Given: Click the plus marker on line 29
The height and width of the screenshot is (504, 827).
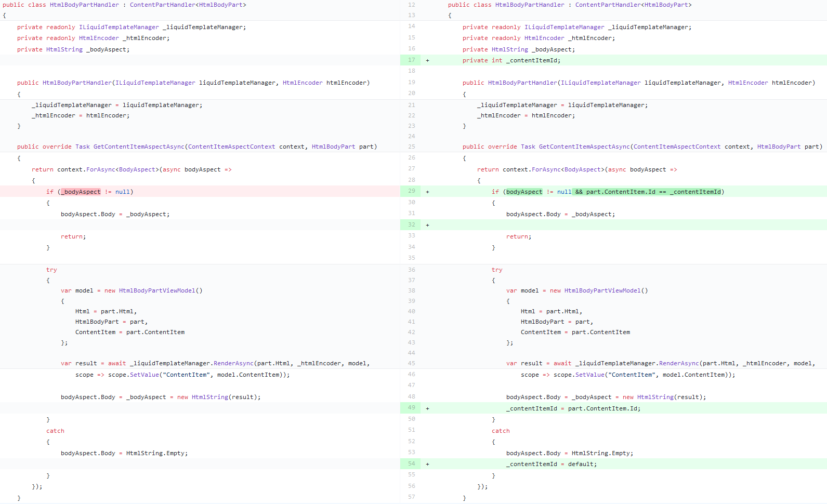Looking at the screenshot, I should [427, 192].
